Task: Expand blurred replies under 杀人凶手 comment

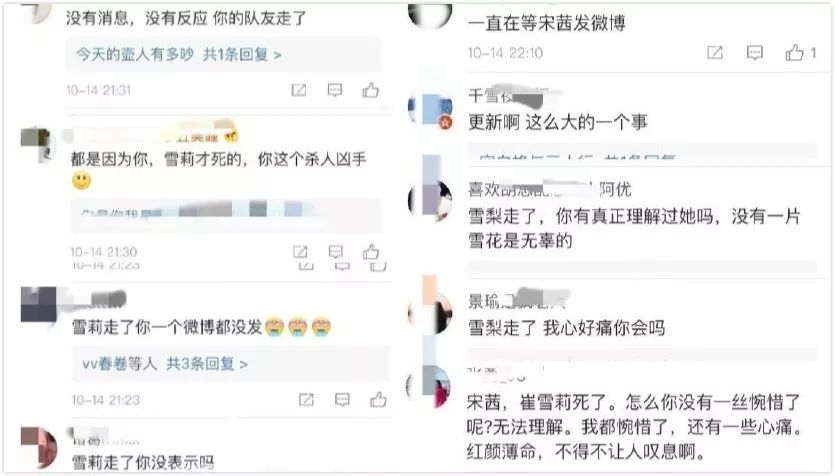Action: 225,215
